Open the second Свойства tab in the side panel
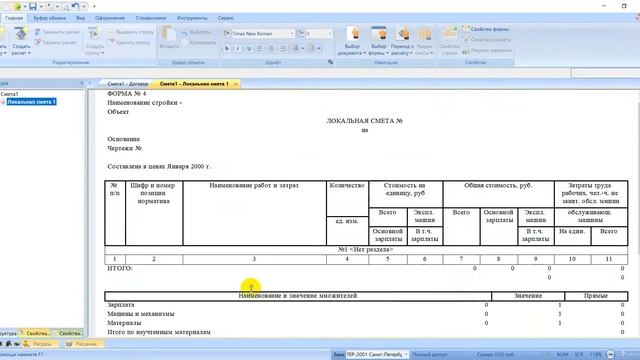Image resolution: width=640 pixels, height=360 pixels. click(x=68, y=333)
